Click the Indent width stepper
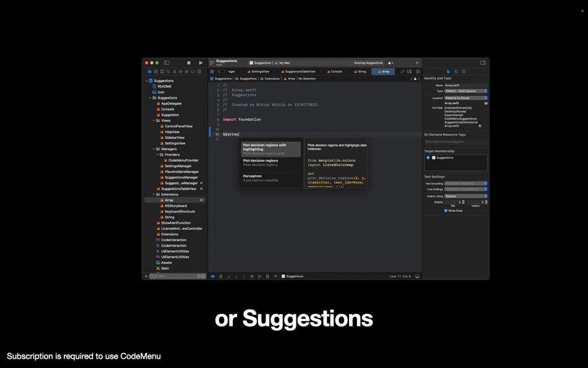588x368 pixels. (x=486, y=202)
